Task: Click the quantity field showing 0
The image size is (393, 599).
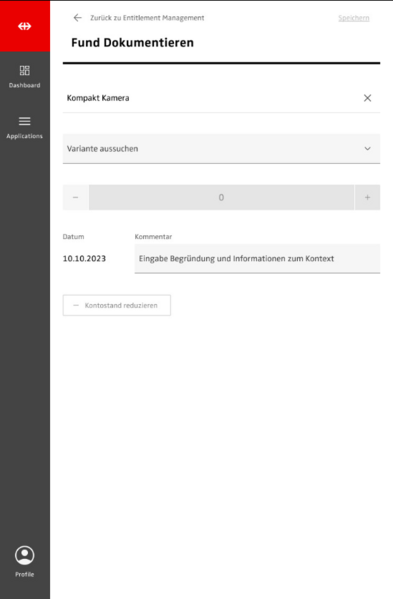Action: 221,198
